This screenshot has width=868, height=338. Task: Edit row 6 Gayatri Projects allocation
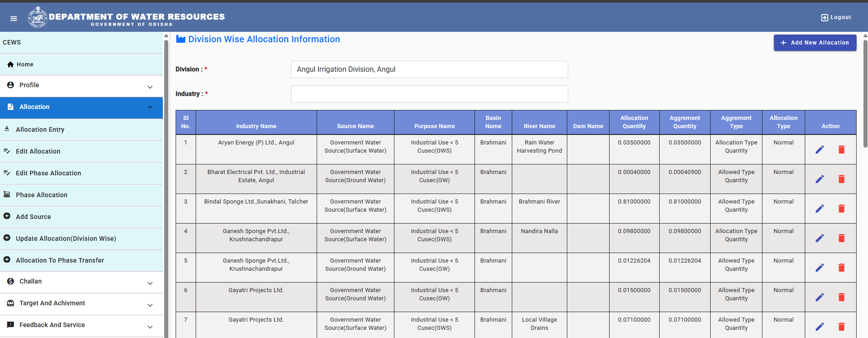pos(820,297)
